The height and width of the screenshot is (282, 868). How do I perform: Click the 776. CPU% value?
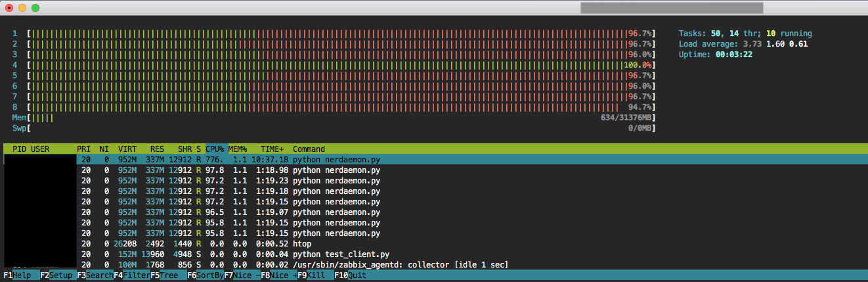click(215, 160)
